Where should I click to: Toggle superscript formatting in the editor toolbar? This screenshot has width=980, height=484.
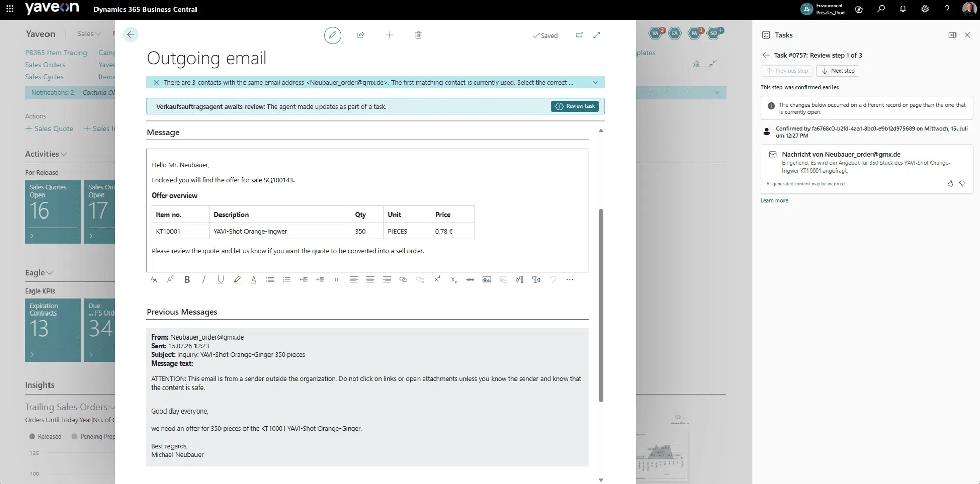tap(437, 280)
